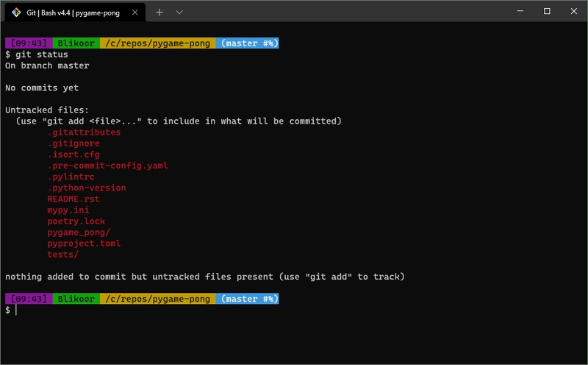588x365 pixels.
Task: Select the Git Bash pygame-pong tab
Action: tap(75, 13)
